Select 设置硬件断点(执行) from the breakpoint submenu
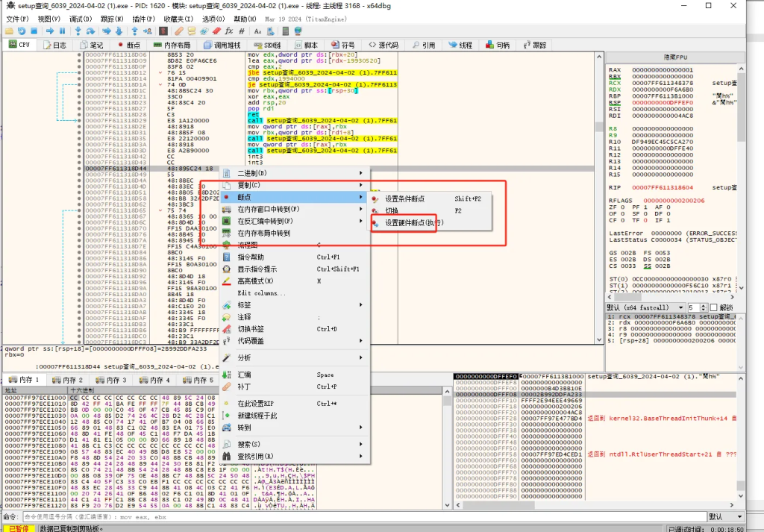Image resolution: width=764 pixels, height=532 pixels. (413, 223)
